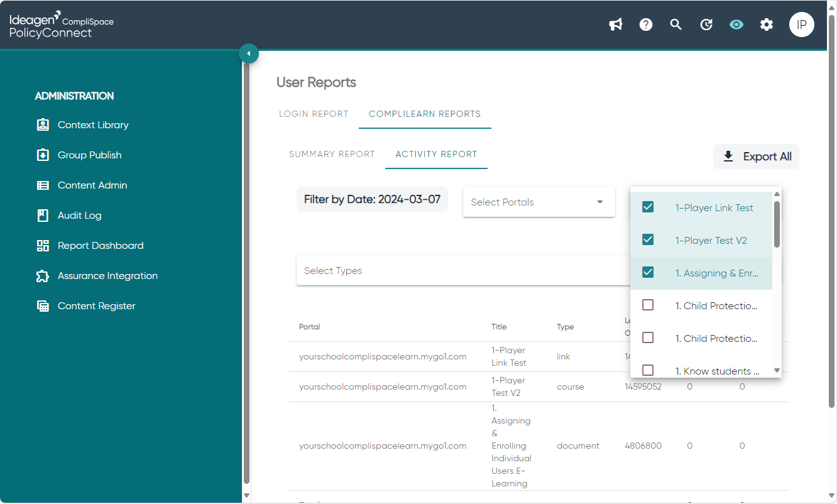The height and width of the screenshot is (504, 837).
Task: Click the course type cell
Action: coord(571,386)
